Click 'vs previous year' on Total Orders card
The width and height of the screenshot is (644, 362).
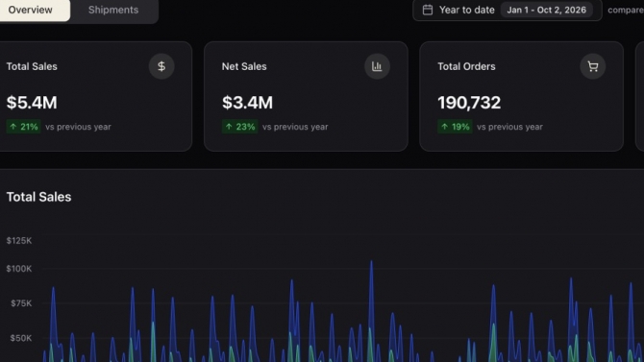[509, 127]
